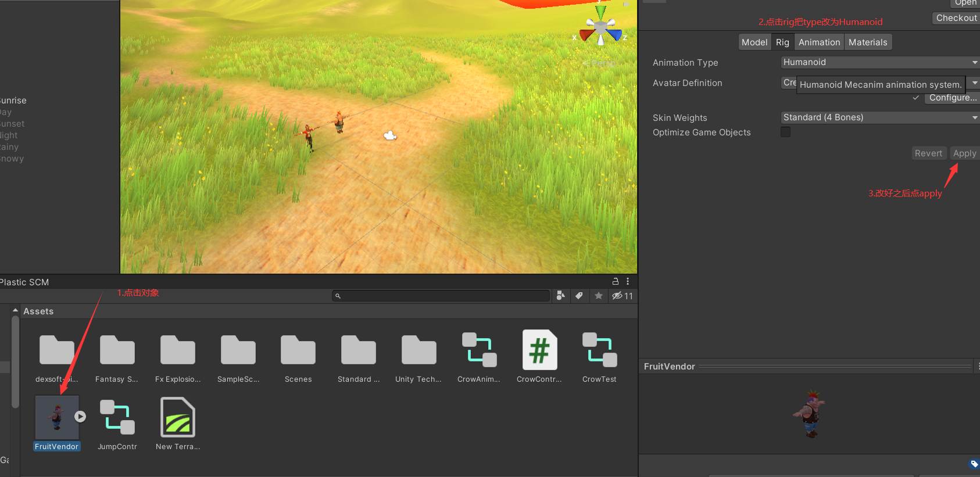980x477 pixels.
Task: Click the Skin Weights label
Action: click(679, 118)
